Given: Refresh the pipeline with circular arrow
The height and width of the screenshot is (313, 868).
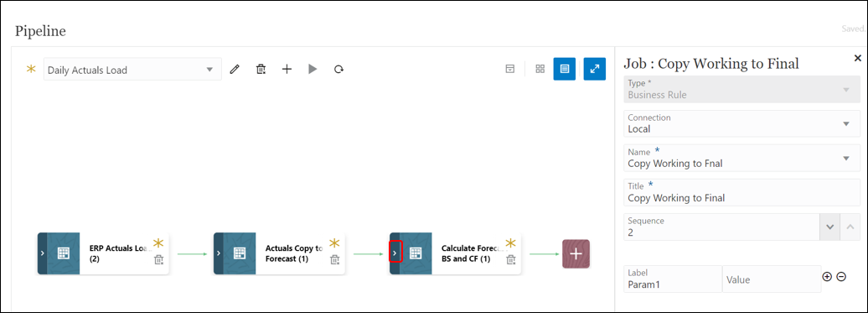Looking at the screenshot, I should tap(338, 70).
